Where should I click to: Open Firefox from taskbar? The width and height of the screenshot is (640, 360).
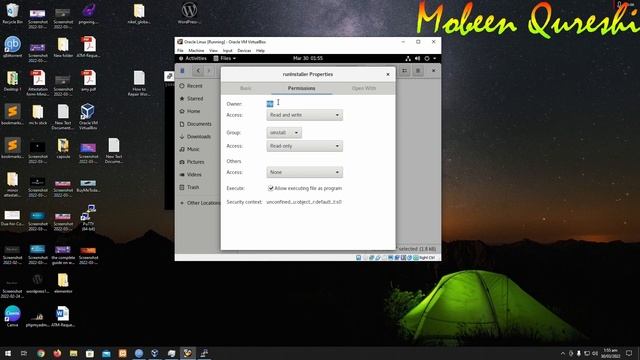[x=57, y=353]
